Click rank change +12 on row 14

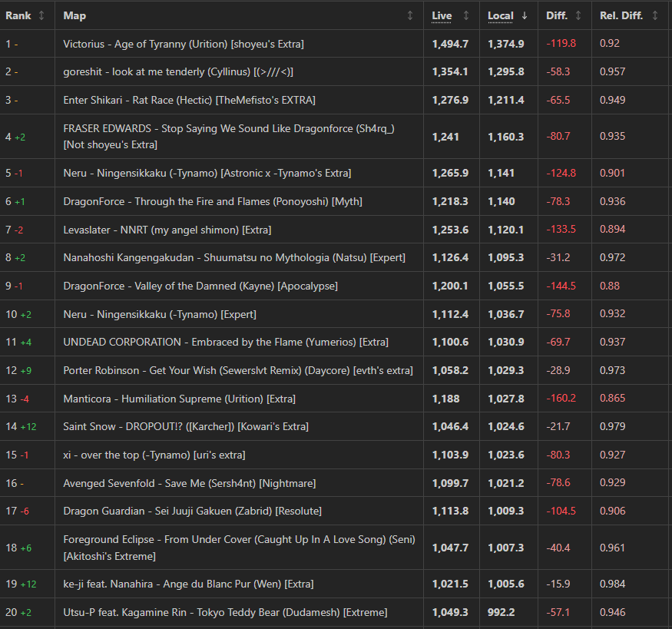pos(28,427)
